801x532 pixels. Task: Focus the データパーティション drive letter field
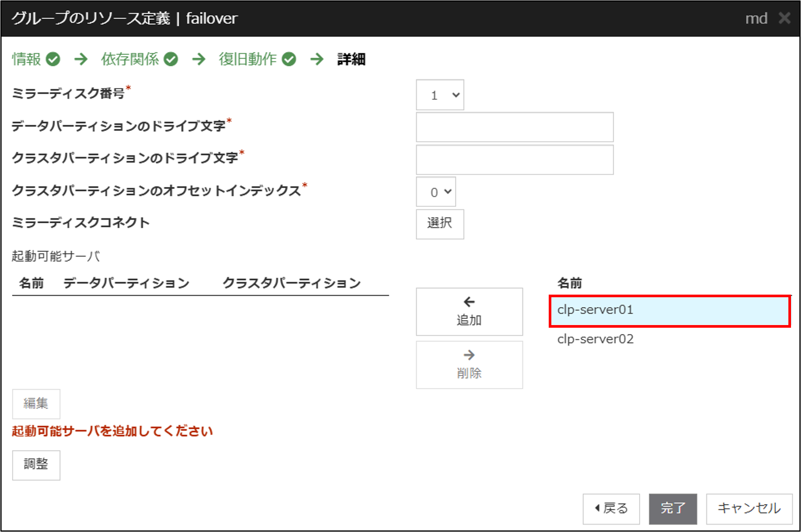pyautogui.click(x=515, y=127)
